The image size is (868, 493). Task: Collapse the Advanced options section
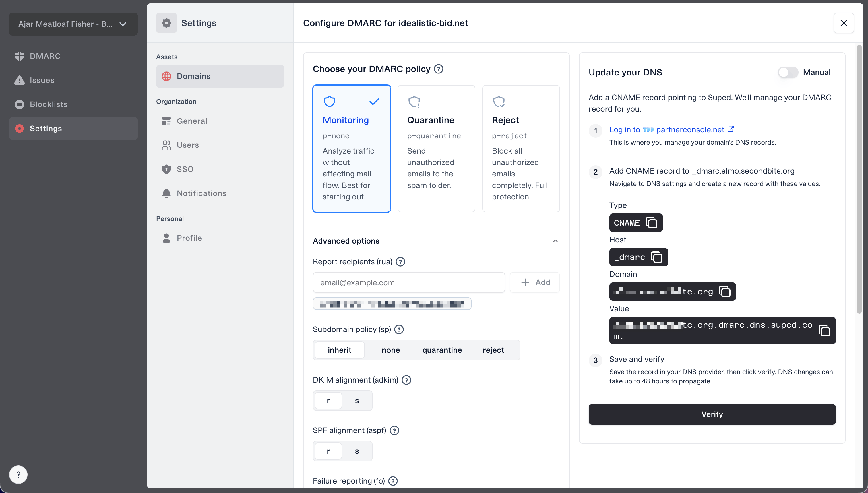(555, 241)
